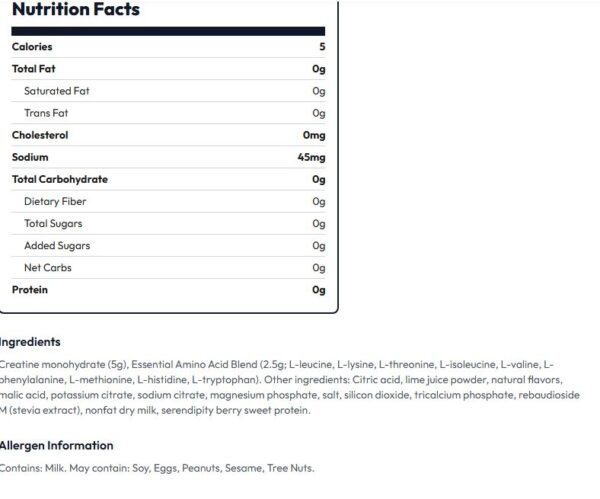Click the Sodium 45mg value
This screenshot has height=499, width=600.
pos(311,157)
